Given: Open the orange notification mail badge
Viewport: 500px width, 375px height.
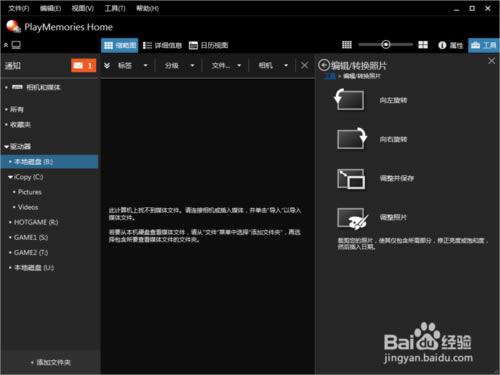Looking at the screenshot, I should [x=83, y=65].
